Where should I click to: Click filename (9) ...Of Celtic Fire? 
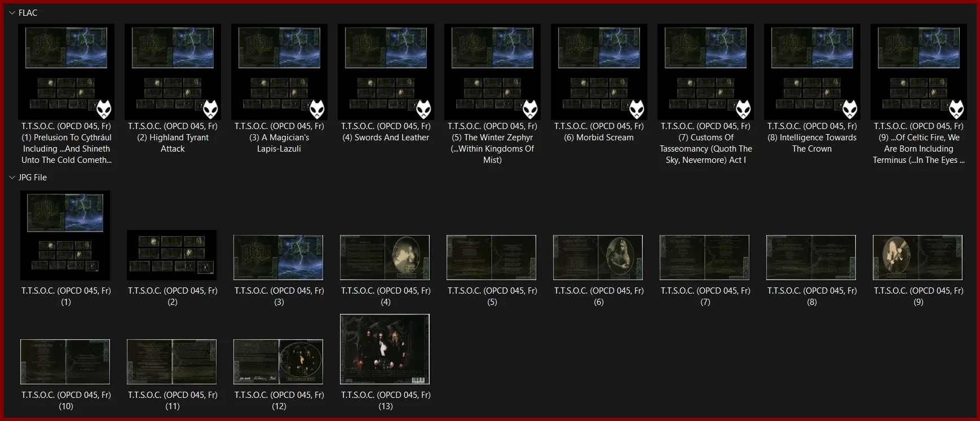(x=919, y=143)
